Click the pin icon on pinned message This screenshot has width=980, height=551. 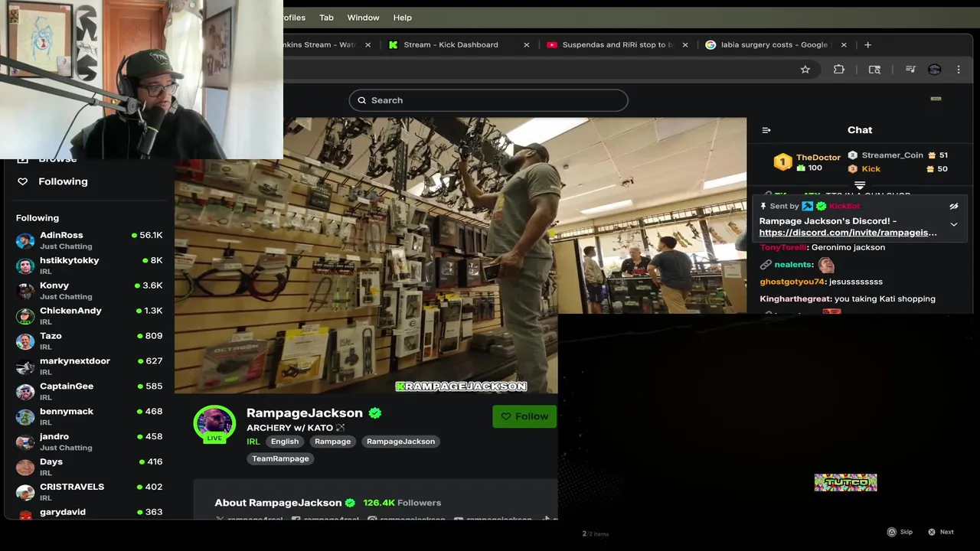763,207
